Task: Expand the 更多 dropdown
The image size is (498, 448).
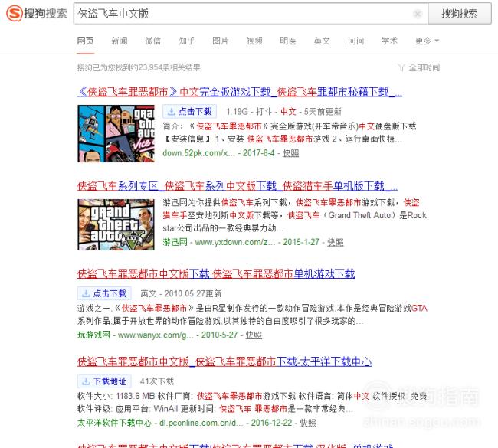Action: pos(427,41)
